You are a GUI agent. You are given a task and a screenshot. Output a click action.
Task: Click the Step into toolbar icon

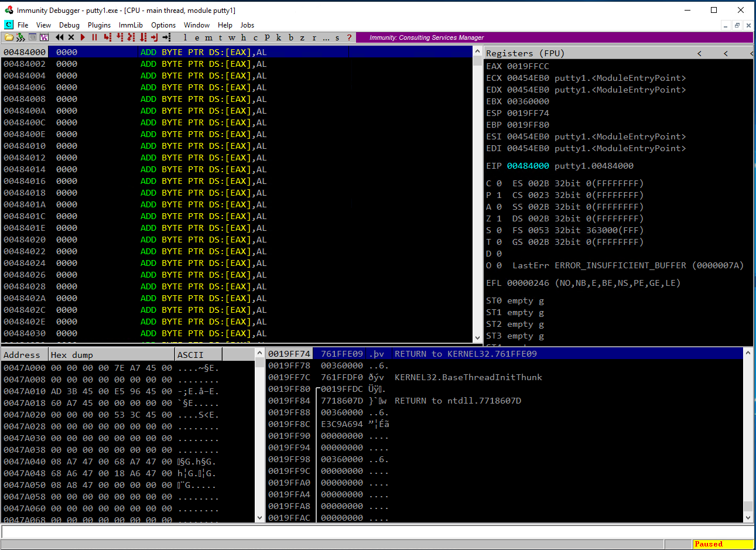pos(107,37)
